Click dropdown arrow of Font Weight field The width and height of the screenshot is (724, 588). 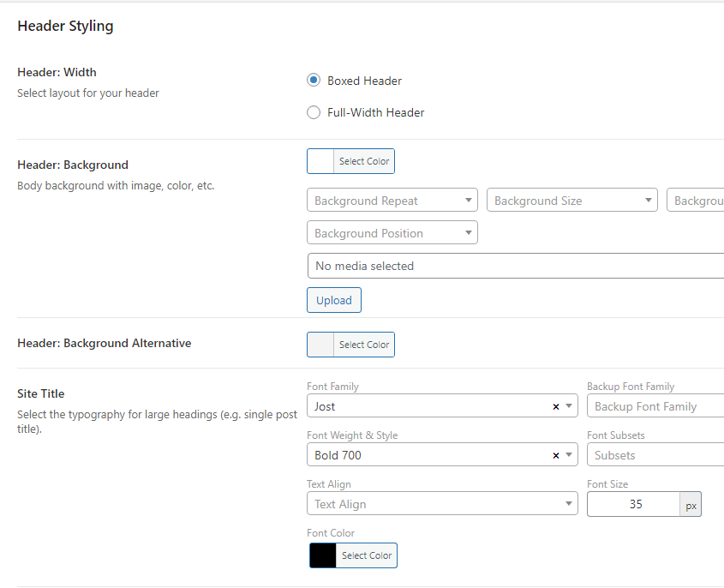[569, 455]
